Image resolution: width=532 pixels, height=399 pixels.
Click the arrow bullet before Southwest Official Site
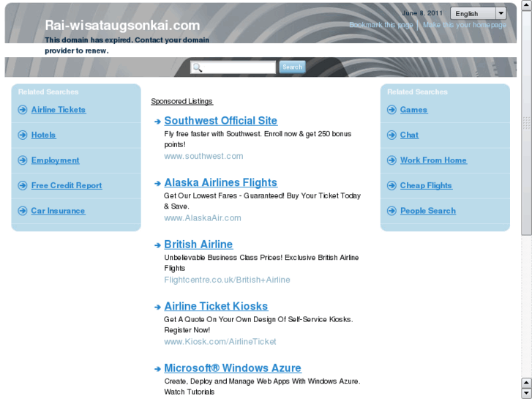click(157, 122)
